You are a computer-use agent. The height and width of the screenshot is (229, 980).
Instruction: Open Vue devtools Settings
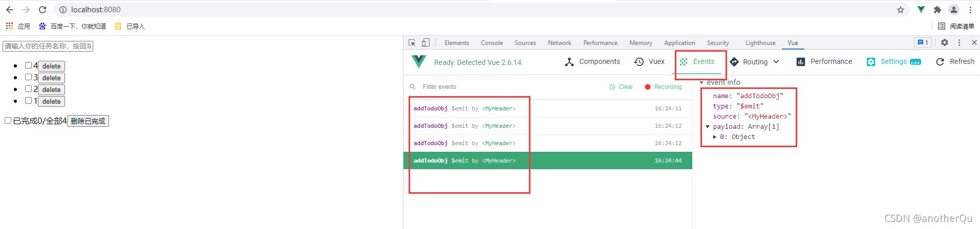tap(893, 62)
